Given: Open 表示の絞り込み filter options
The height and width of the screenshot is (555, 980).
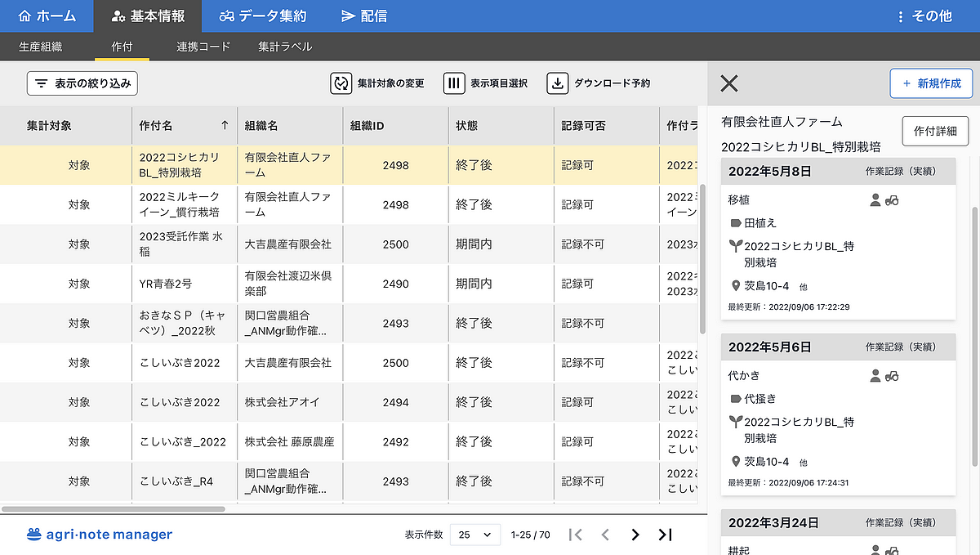Looking at the screenshot, I should click(x=82, y=83).
